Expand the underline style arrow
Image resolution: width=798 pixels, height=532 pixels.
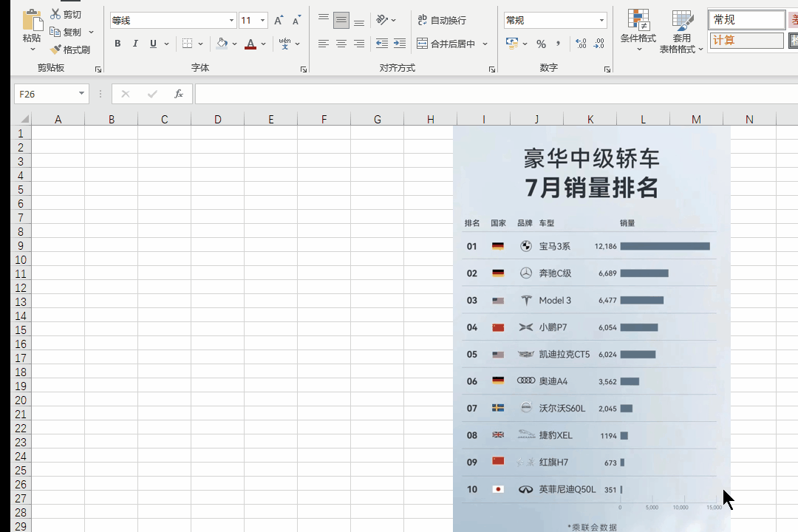(166, 44)
